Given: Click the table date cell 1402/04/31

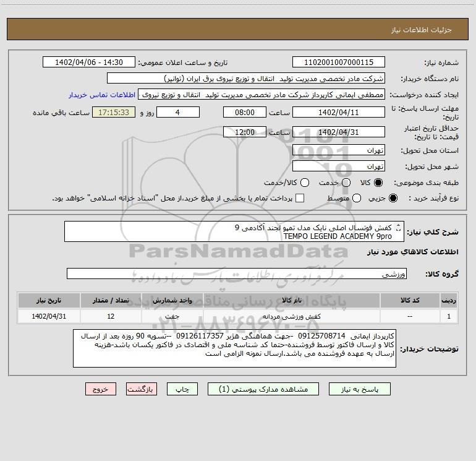Looking at the screenshot, I should [x=49, y=316].
